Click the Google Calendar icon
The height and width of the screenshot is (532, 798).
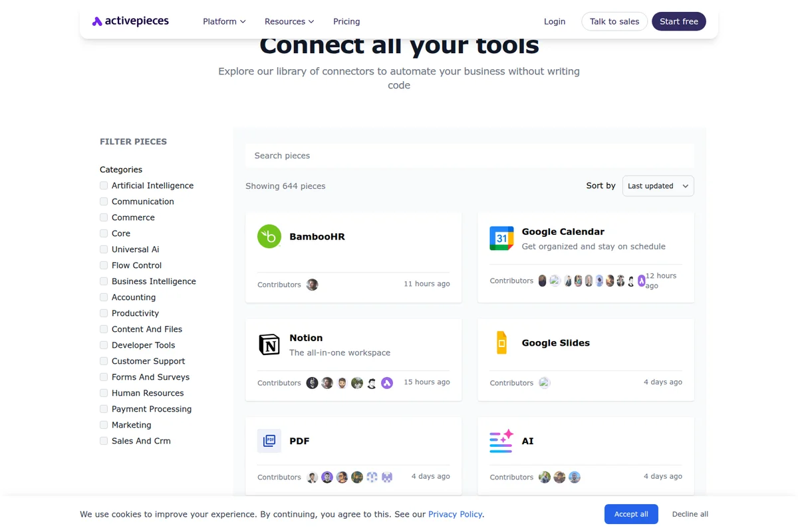(x=501, y=237)
